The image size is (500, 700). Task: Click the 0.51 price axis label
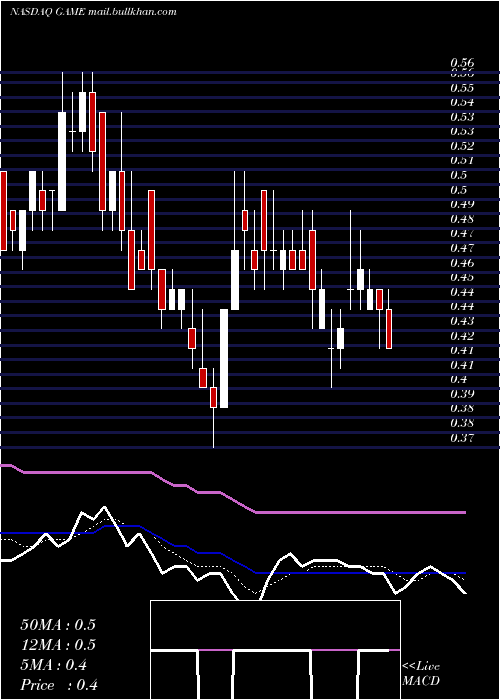(462, 160)
